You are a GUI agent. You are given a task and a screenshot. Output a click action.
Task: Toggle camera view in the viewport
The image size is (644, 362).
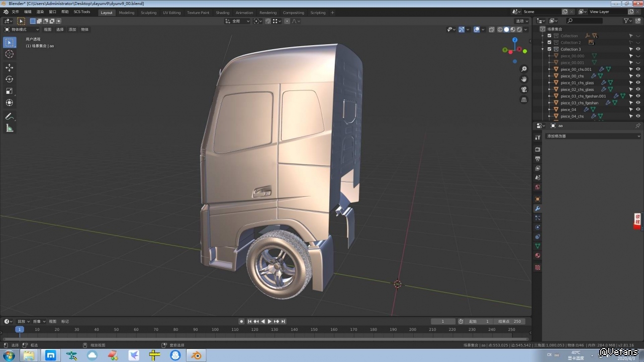524,89
